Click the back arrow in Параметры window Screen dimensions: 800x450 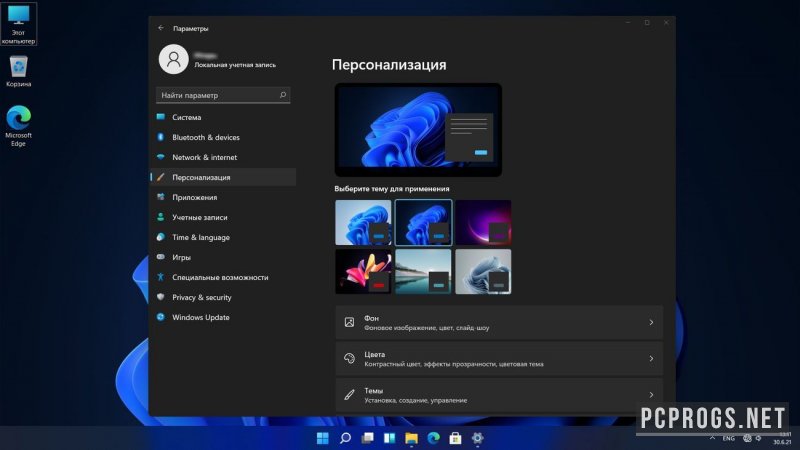pos(161,28)
